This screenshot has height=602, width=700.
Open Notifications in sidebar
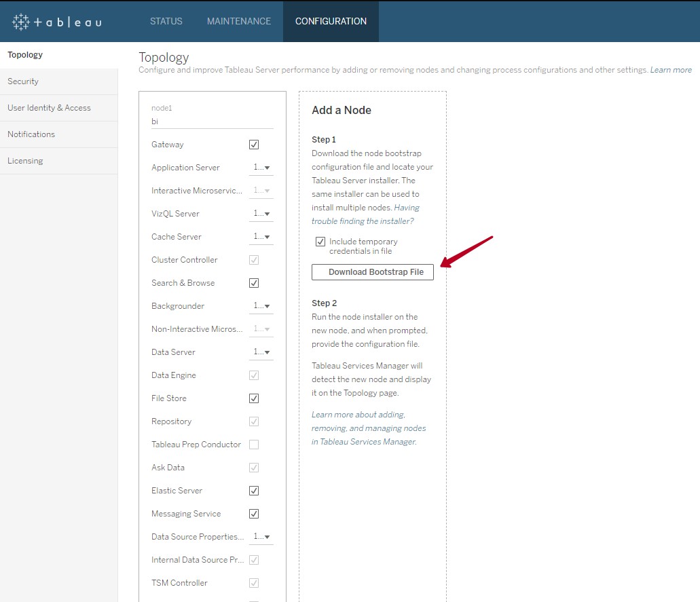(31, 134)
